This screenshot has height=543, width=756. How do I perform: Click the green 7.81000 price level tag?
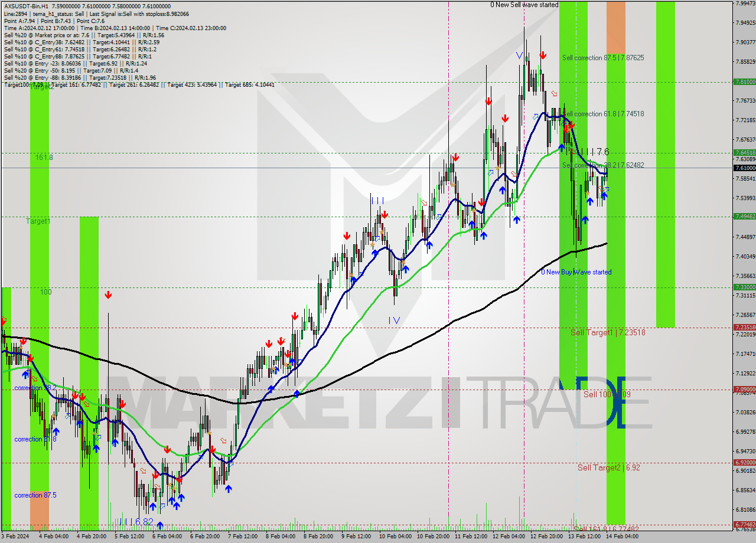point(745,82)
